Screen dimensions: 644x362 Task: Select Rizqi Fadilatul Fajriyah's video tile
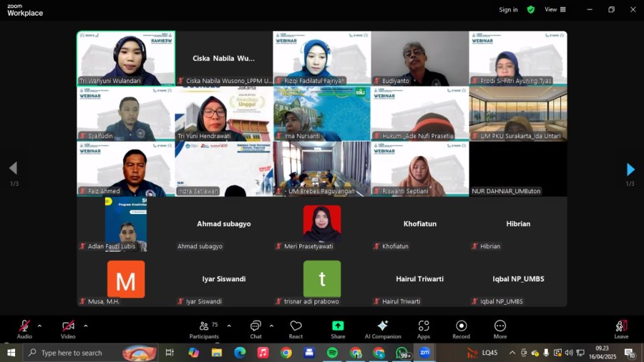click(x=321, y=59)
